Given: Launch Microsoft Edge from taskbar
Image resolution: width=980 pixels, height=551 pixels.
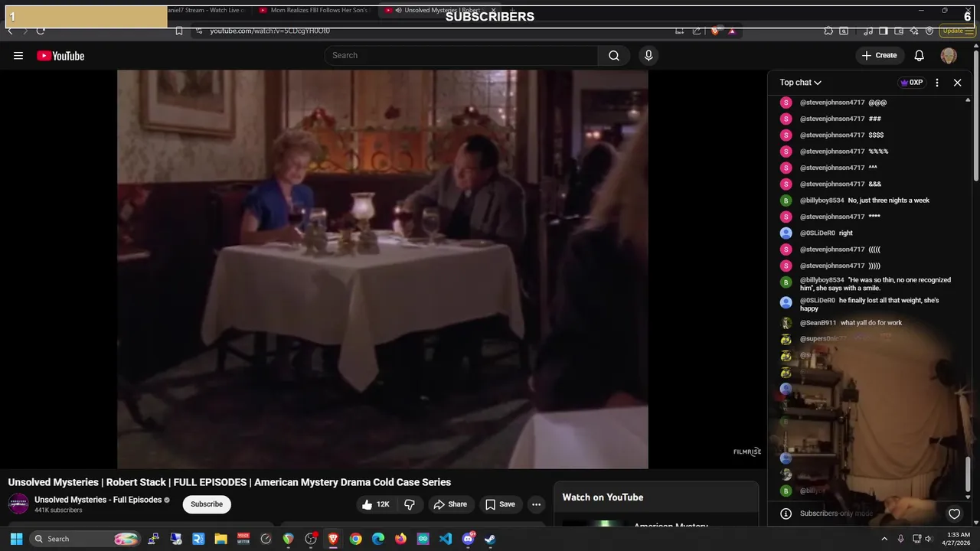Looking at the screenshot, I should [378, 539].
